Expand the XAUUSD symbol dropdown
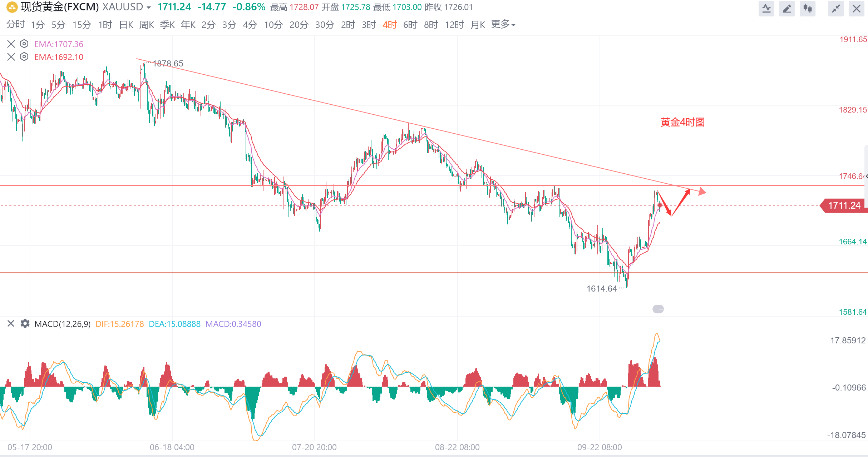868x457 pixels. point(149,8)
